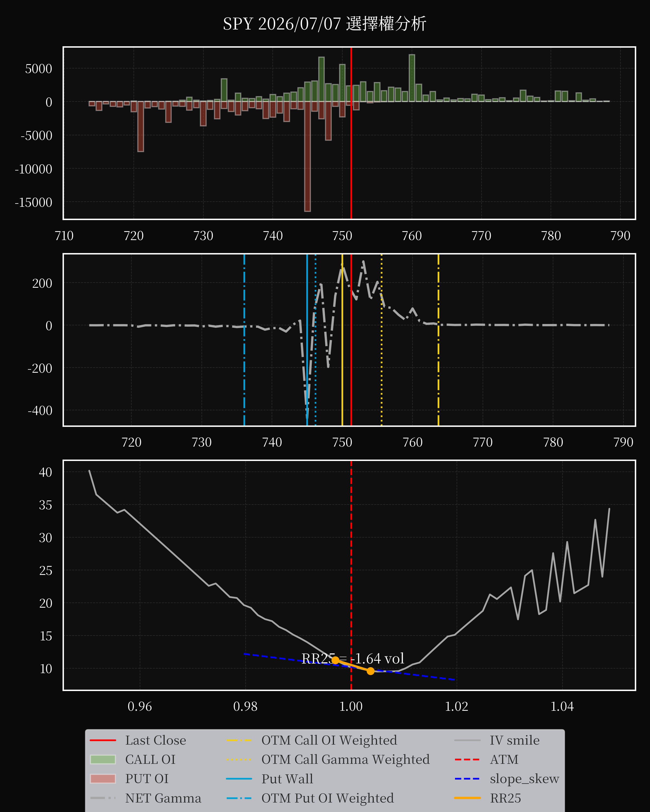The width and height of the screenshot is (650, 812).
Task: Click the solid blue Put Wall line in gamma chart
Action: point(307,340)
